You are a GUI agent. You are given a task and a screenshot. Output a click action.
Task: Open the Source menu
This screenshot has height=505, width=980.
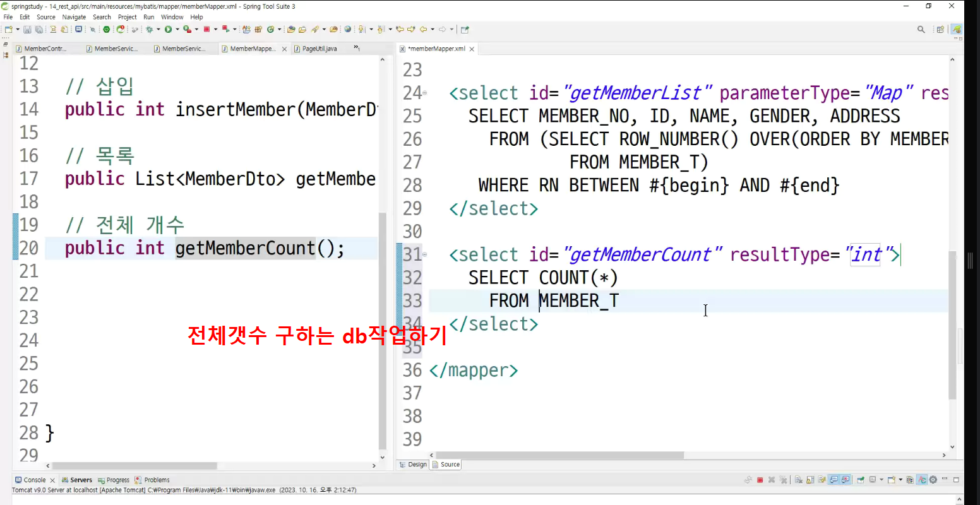point(46,17)
